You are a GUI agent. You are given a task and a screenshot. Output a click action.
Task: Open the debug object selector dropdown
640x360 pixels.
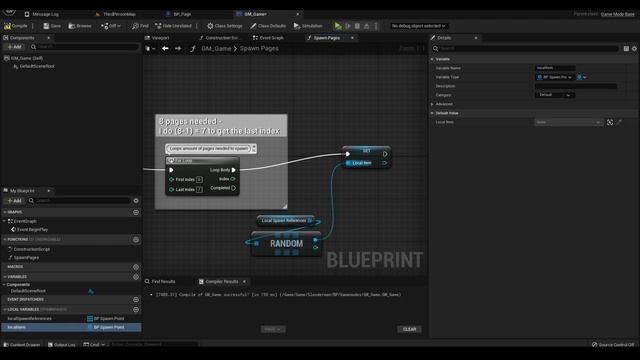tap(418, 26)
